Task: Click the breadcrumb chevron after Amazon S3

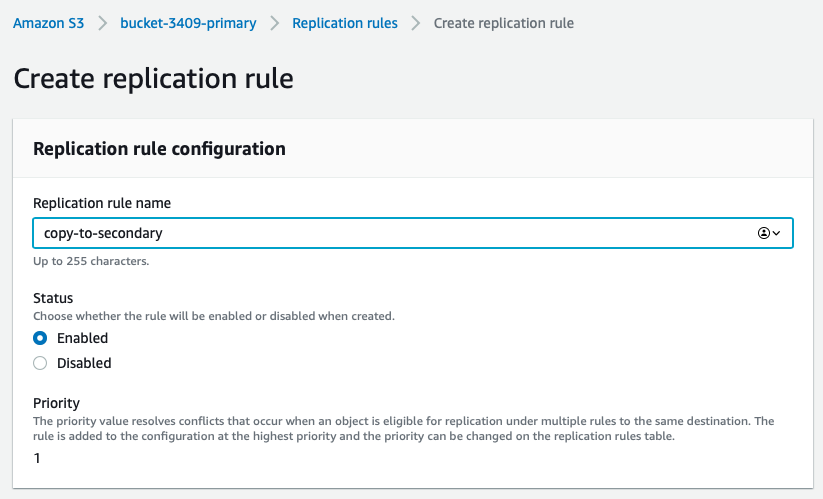Action: tap(102, 23)
